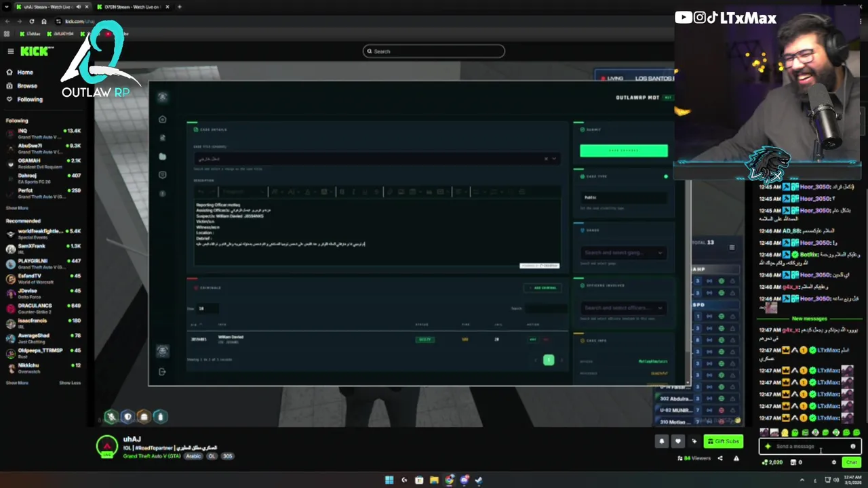The width and height of the screenshot is (868, 488).
Task: Click New messages divider in chat
Action: (x=809, y=319)
